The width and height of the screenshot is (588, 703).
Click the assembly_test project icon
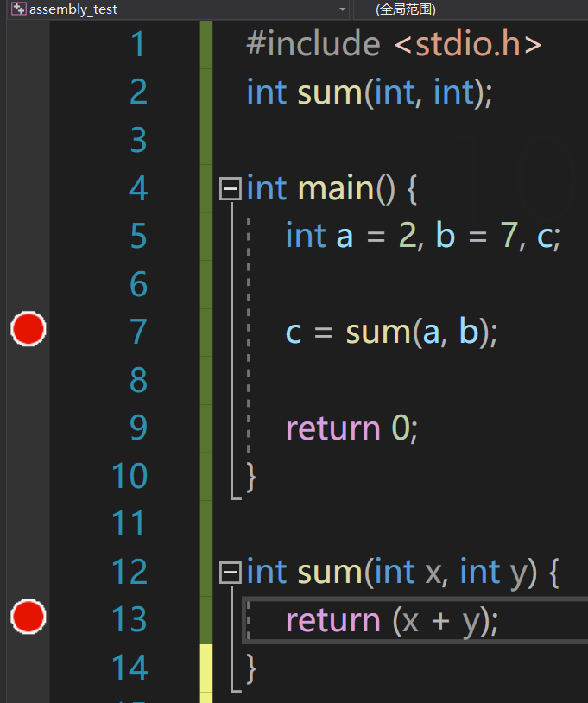pos(18,9)
